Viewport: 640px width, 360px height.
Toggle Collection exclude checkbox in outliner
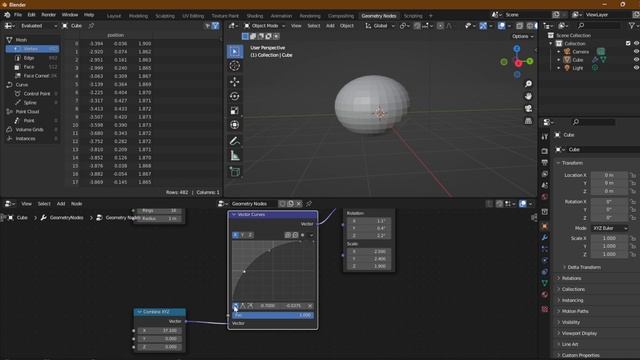point(628,43)
